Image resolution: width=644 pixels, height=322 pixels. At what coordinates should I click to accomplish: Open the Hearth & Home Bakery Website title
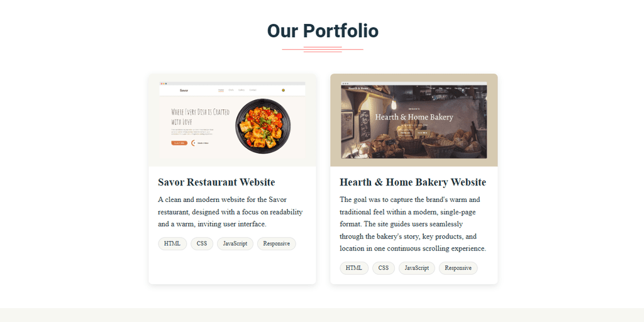pyautogui.click(x=413, y=182)
